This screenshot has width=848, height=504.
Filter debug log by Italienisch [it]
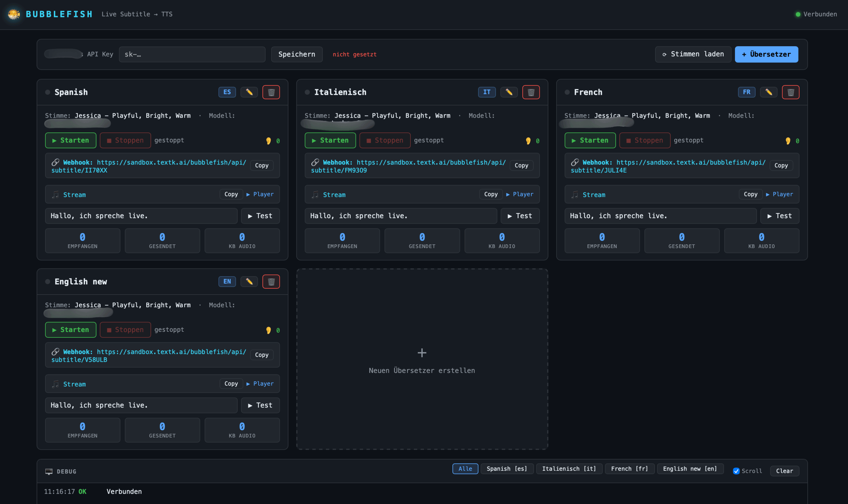pyautogui.click(x=569, y=469)
